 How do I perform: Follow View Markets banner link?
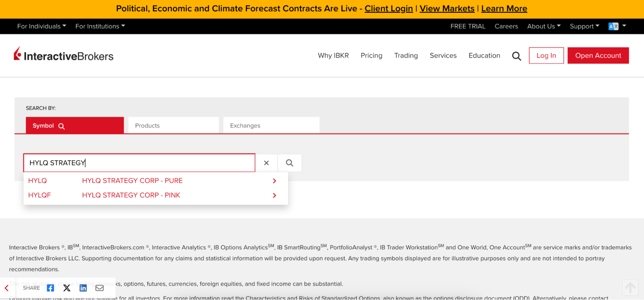(x=447, y=9)
